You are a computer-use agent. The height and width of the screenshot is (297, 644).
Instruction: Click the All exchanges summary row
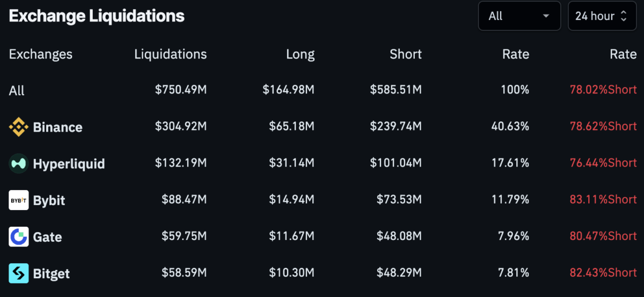click(17, 91)
